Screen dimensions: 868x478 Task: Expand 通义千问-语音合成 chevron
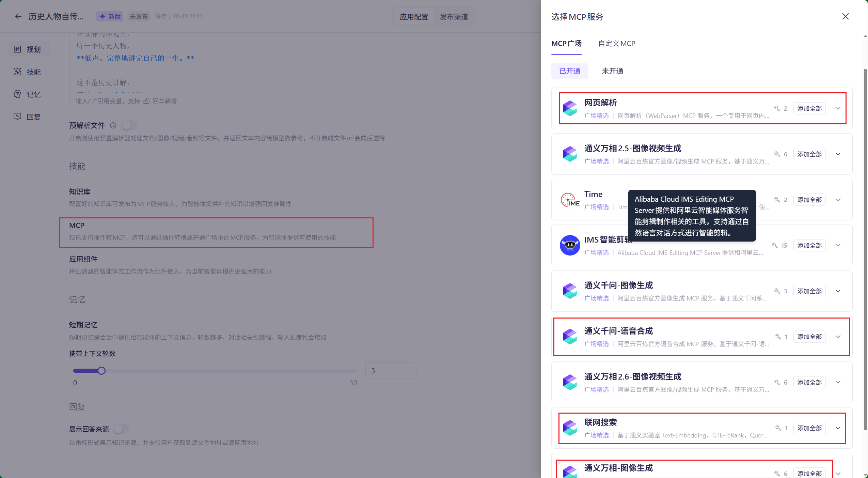pyautogui.click(x=838, y=337)
